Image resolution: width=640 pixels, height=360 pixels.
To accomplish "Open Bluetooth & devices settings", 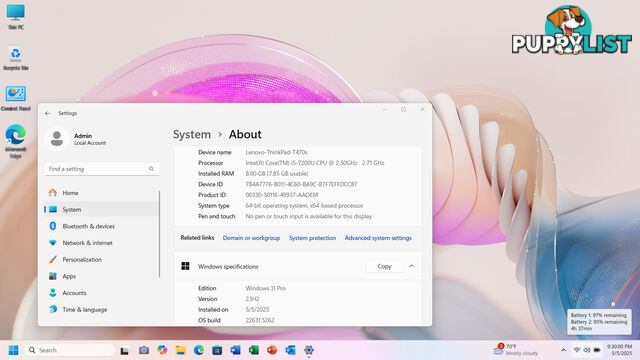I will [x=102, y=226].
